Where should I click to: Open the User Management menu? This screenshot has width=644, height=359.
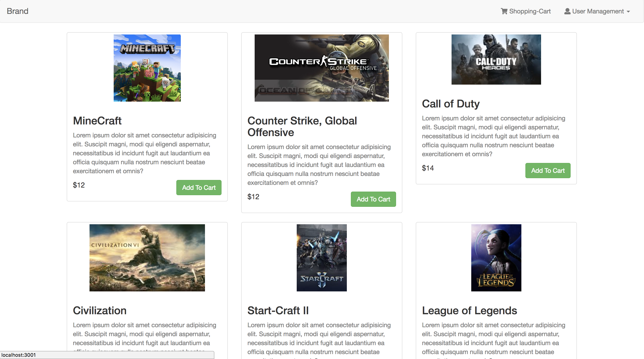tap(598, 11)
